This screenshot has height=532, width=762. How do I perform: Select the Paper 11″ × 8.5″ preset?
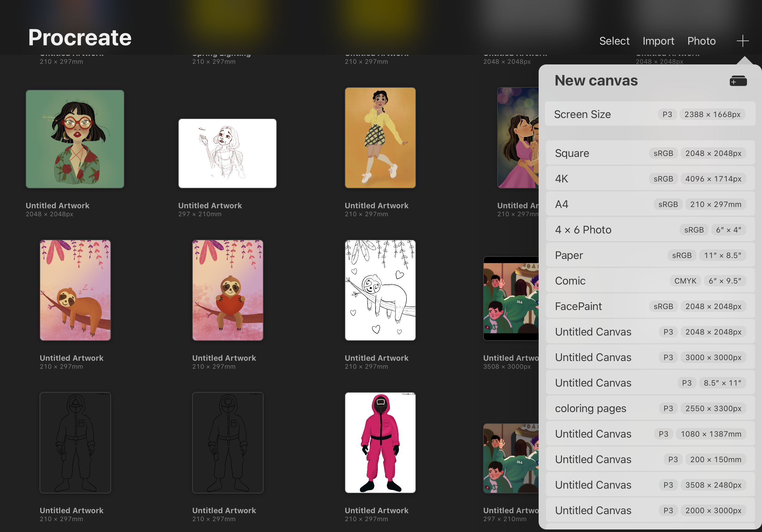point(650,255)
